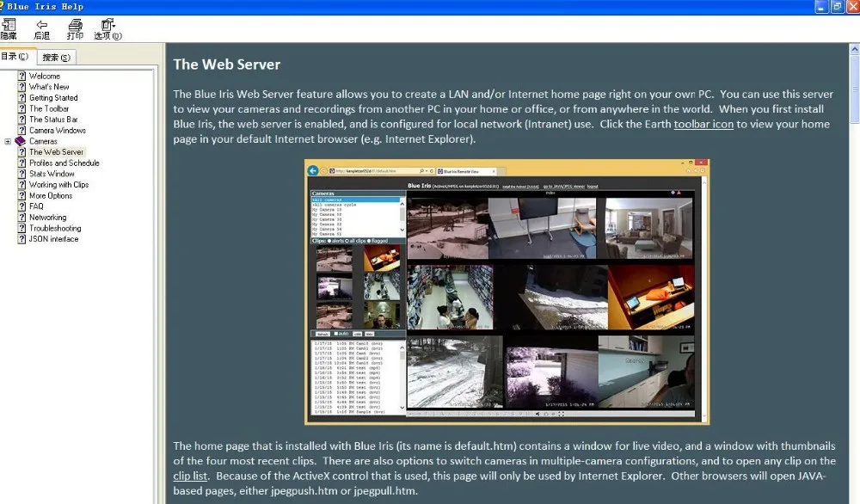Open the Stats Window topic
860x504 pixels.
52,174
